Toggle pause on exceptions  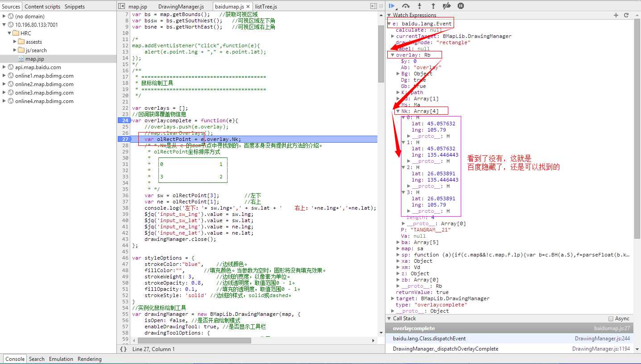coord(461,6)
